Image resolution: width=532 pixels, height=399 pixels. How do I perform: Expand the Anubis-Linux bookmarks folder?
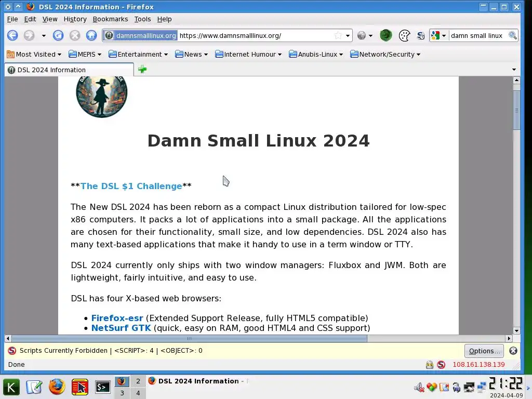[316, 54]
